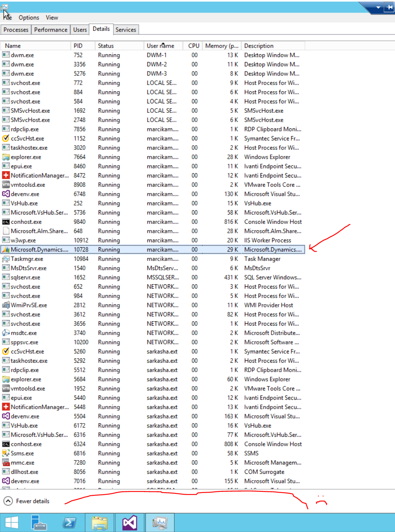
Task: Sort by the Description column header
Action: [273, 46]
